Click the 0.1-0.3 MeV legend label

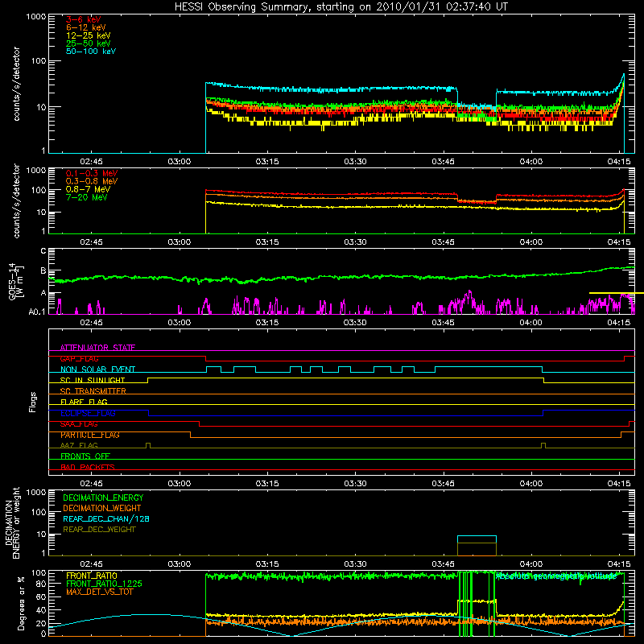(x=92, y=173)
